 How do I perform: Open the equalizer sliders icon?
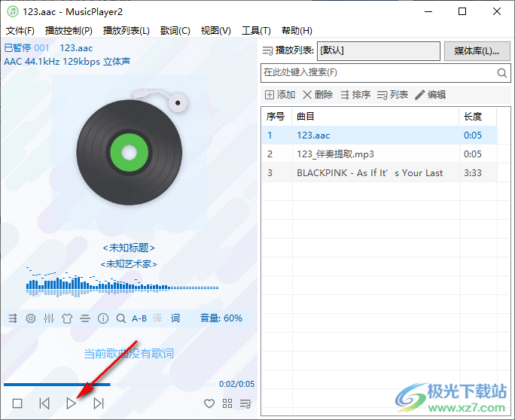coord(49,318)
